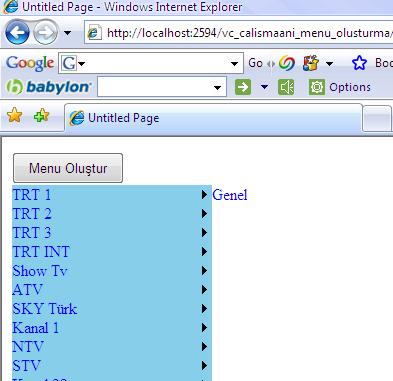Click the Google toolbar logo
Screen dimensions: 393x381
[x=30, y=63]
